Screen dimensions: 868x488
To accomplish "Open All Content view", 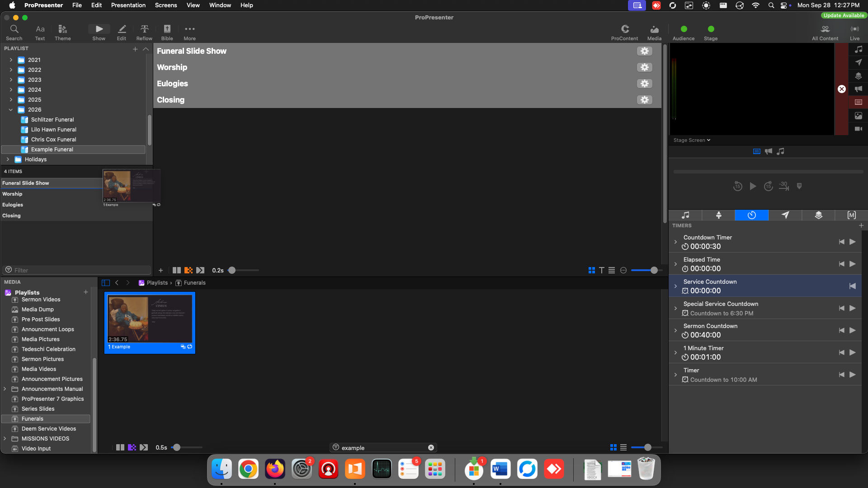I will (x=825, y=33).
